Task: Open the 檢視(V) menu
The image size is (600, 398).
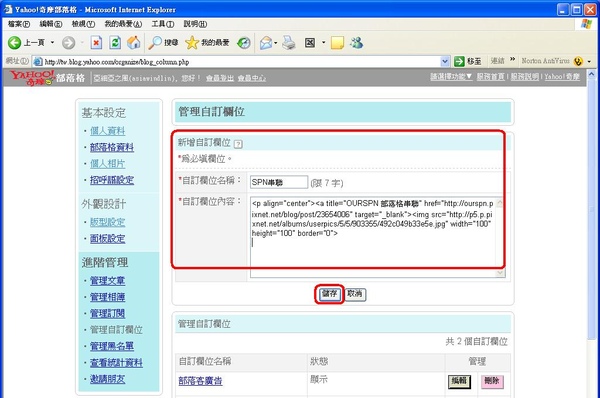Action: [83, 24]
